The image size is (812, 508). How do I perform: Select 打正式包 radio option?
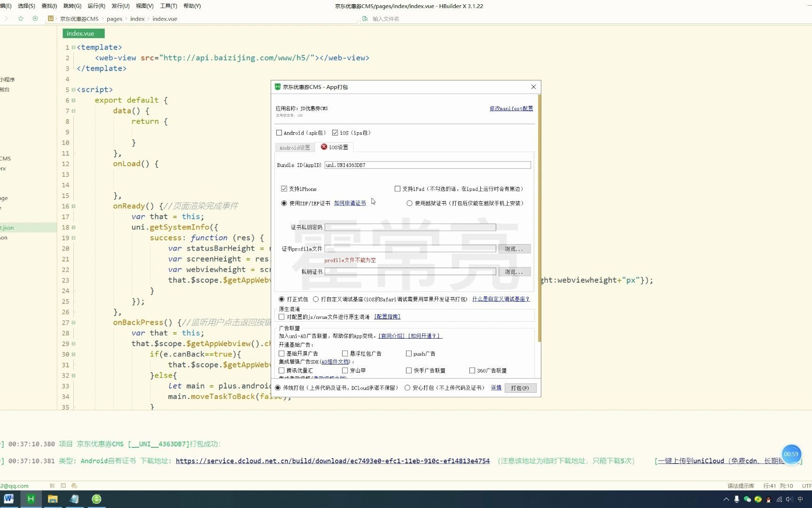point(281,300)
